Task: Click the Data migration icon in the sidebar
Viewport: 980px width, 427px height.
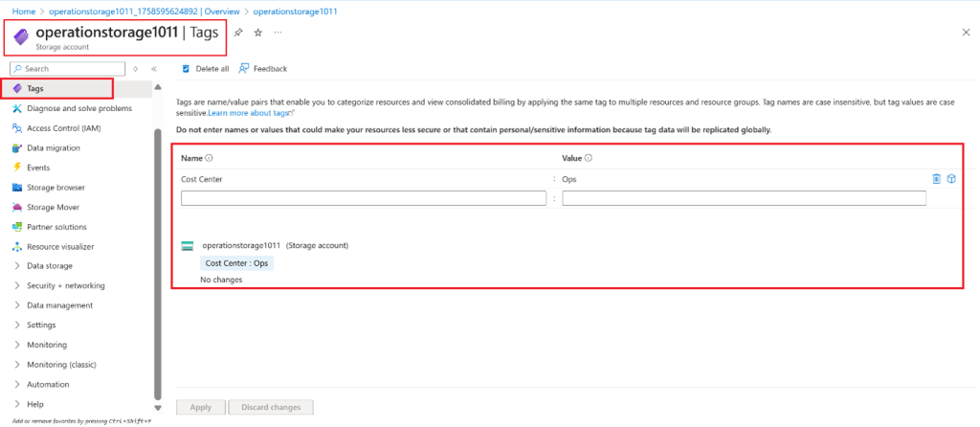Action: point(17,148)
